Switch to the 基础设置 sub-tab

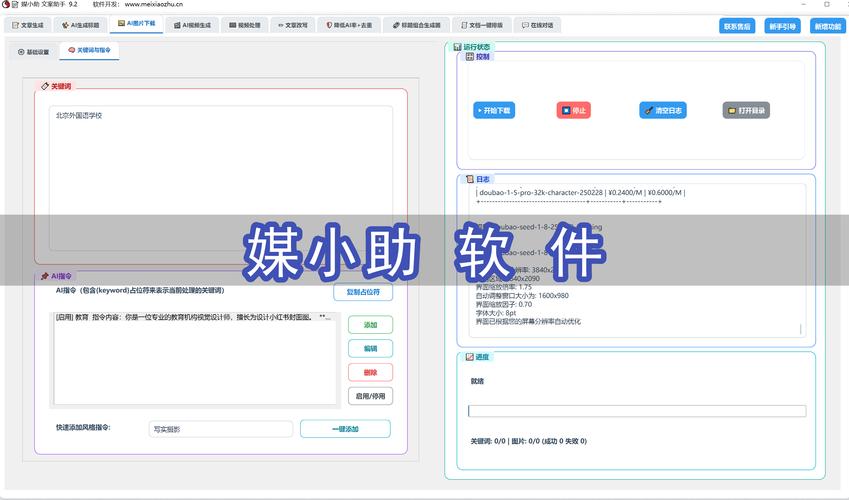(x=34, y=52)
